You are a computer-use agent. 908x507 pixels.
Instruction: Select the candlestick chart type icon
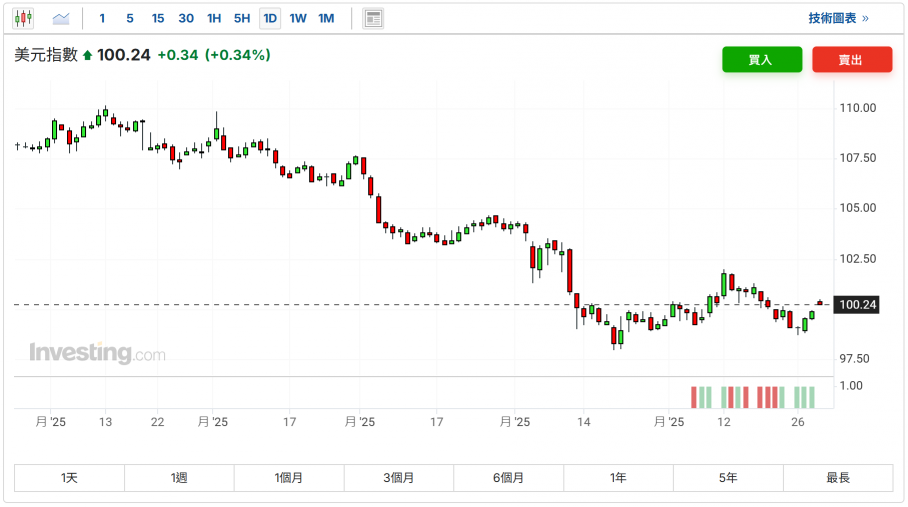(x=23, y=18)
